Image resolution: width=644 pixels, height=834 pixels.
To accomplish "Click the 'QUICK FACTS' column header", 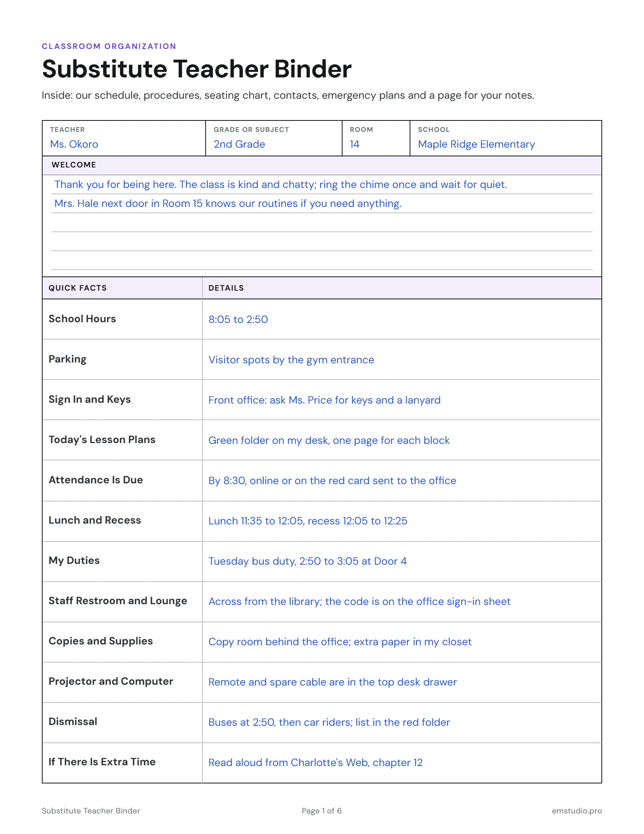I will click(x=78, y=288).
